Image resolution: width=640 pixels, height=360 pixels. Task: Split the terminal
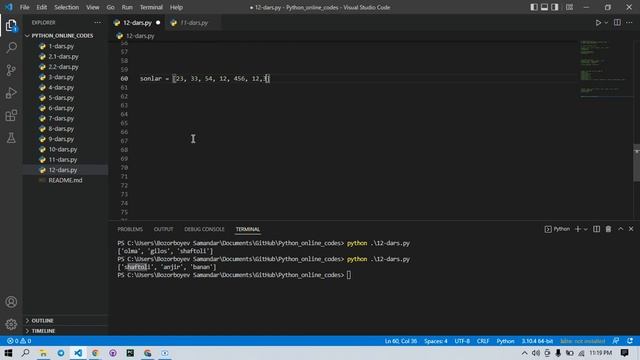pyautogui.click(x=596, y=229)
